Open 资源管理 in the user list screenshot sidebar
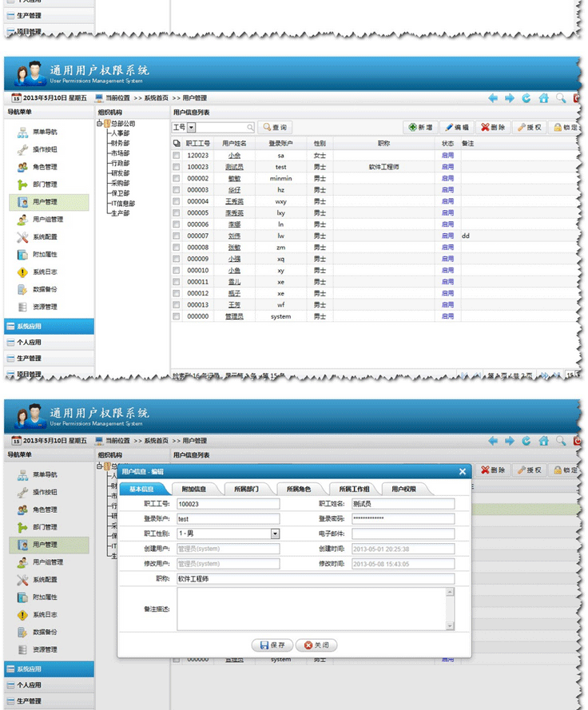 (38, 307)
